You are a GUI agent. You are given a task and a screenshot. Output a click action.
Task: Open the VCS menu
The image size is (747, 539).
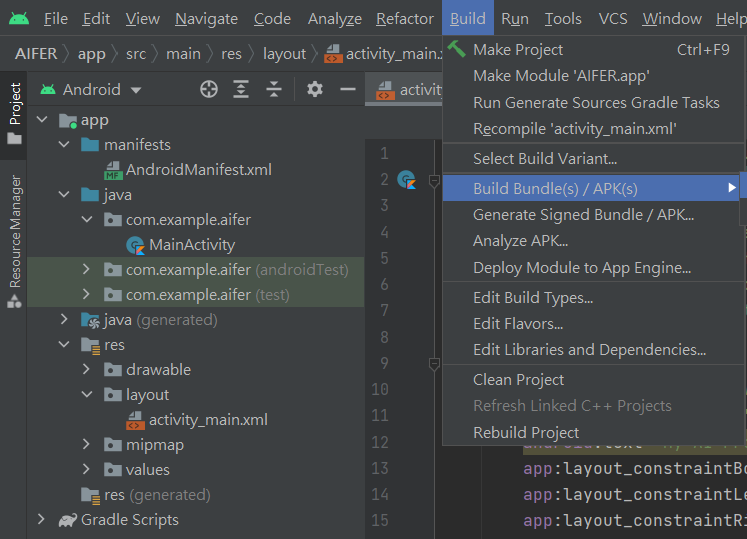coord(613,19)
